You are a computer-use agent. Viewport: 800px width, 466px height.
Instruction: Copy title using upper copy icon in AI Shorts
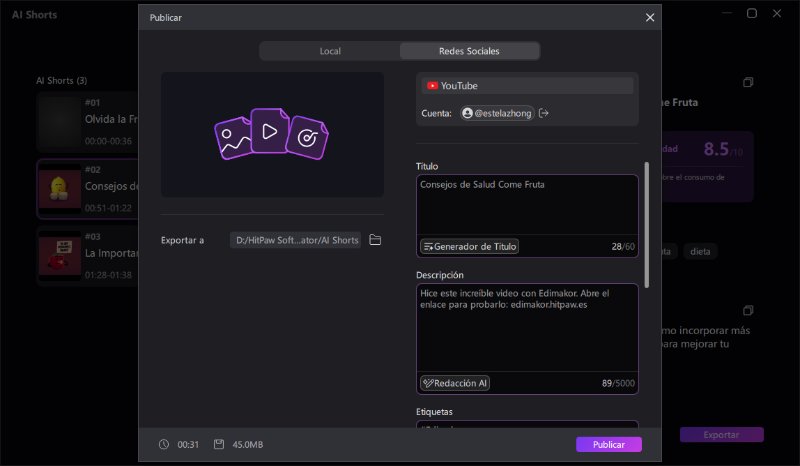pyautogui.click(x=748, y=82)
